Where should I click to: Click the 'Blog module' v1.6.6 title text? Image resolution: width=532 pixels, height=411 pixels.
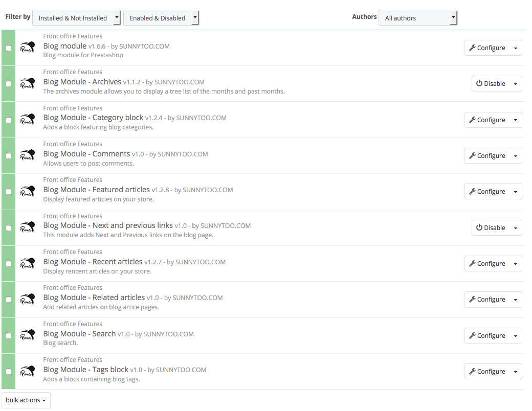(65, 46)
